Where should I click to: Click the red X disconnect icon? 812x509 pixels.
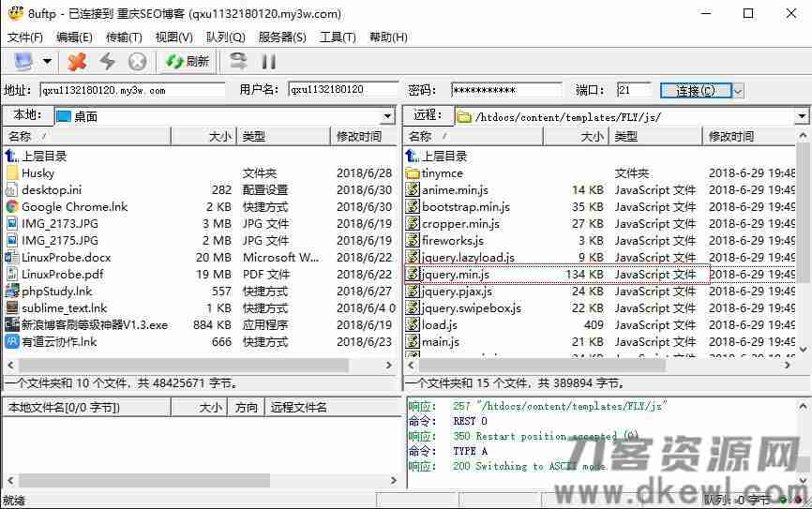pyautogui.click(x=77, y=62)
